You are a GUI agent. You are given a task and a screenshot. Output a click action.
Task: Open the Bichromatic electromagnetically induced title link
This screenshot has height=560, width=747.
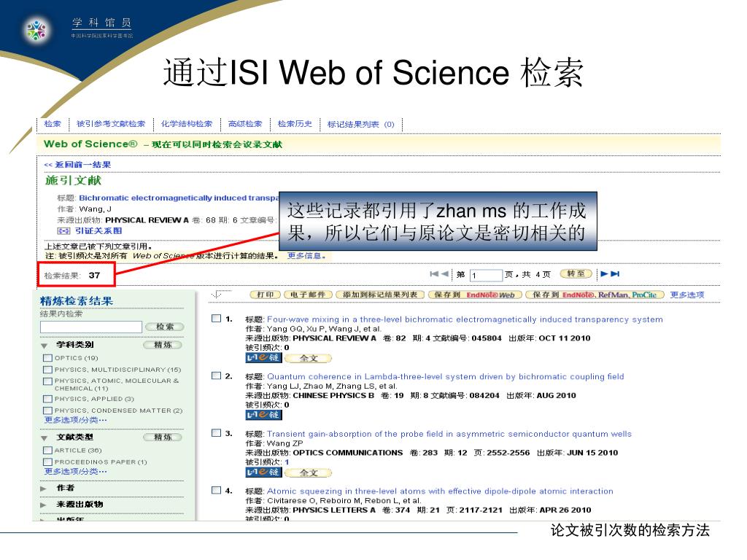(179, 198)
